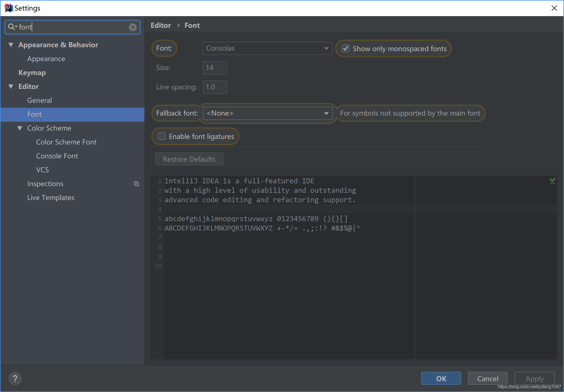Enable font ligatures checkbox
The image size is (564, 392).
click(x=162, y=136)
